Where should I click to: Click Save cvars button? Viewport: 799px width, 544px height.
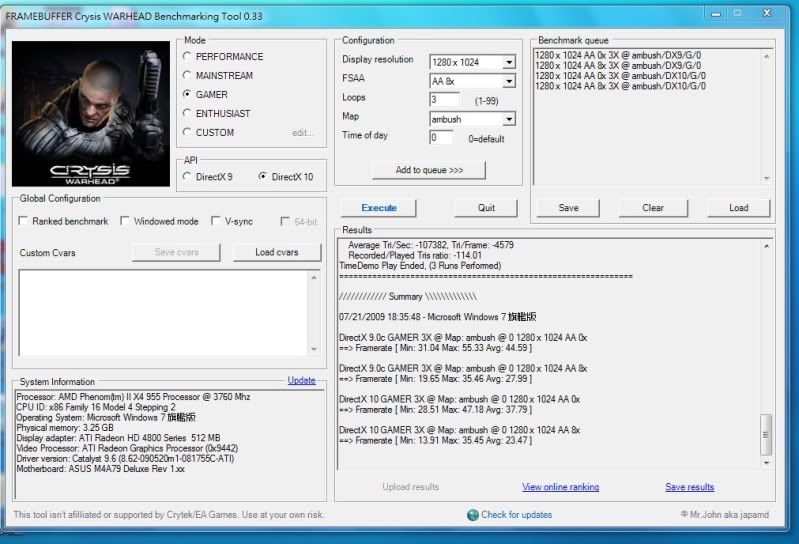click(176, 252)
